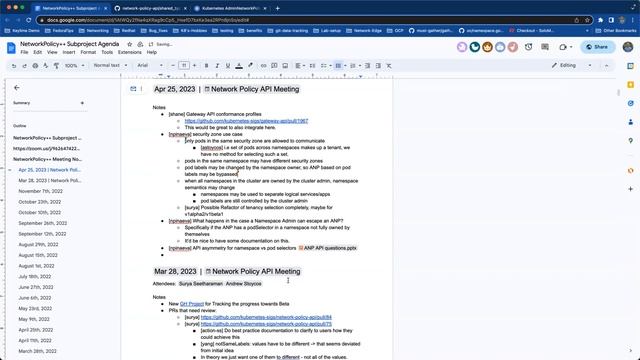Viewport: 640px width, 360px height.
Task: Toggle Italic formatting
Action: tap(217, 66)
